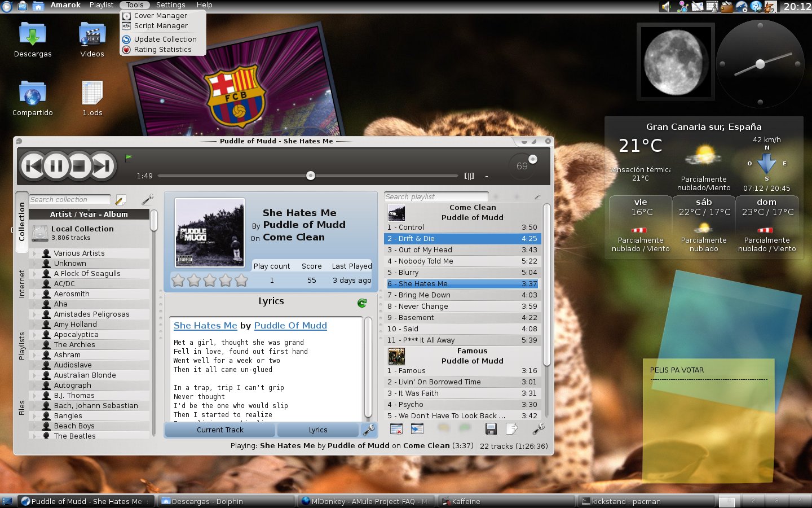Screen dimensions: 812x508
Task: Skip to the next track
Action: tap(103, 166)
